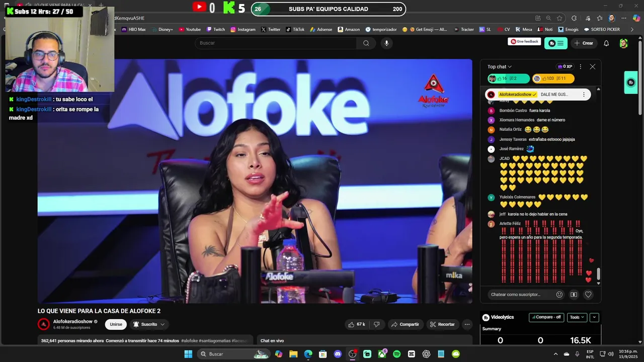Open Instagram bookmark

coord(243,30)
